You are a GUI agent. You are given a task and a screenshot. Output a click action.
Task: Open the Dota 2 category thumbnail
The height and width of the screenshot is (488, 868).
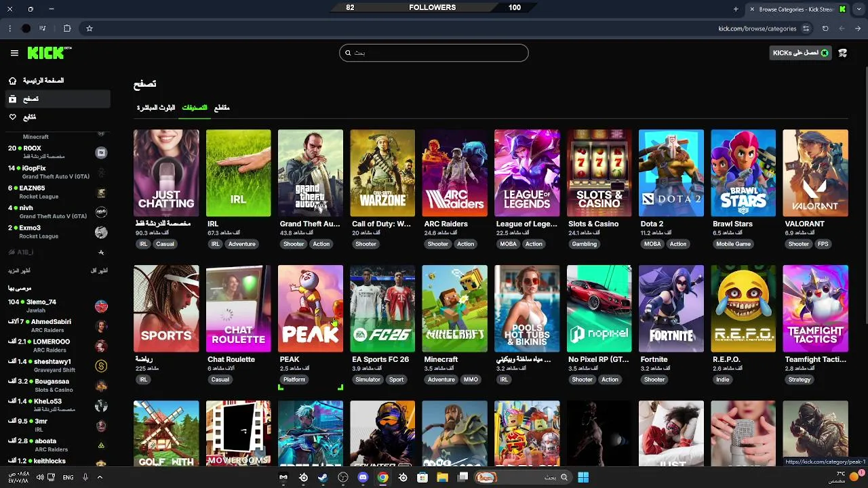[x=671, y=173]
